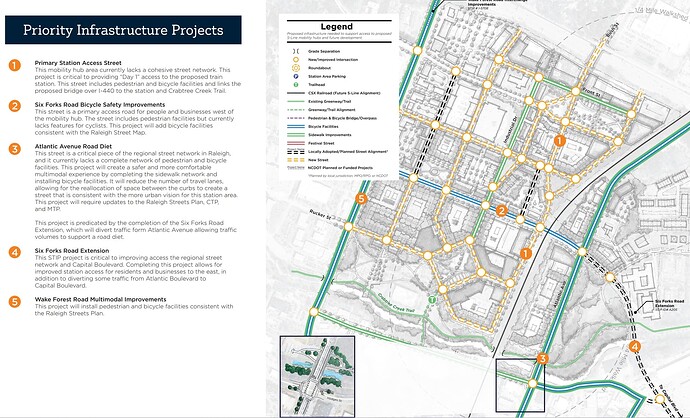Click the Festival Street red line sample in legend

(x=296, y=143)
